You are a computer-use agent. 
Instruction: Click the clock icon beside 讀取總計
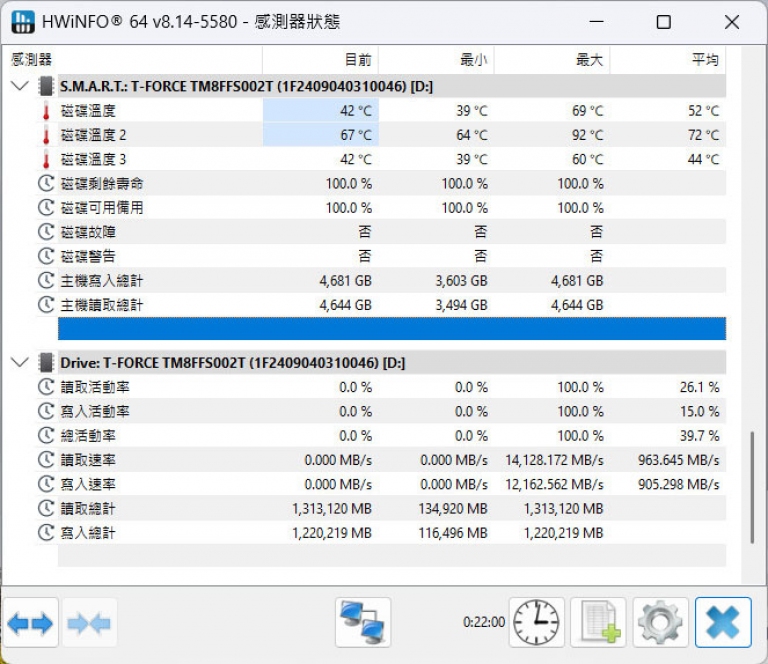(x=46, y=508)
